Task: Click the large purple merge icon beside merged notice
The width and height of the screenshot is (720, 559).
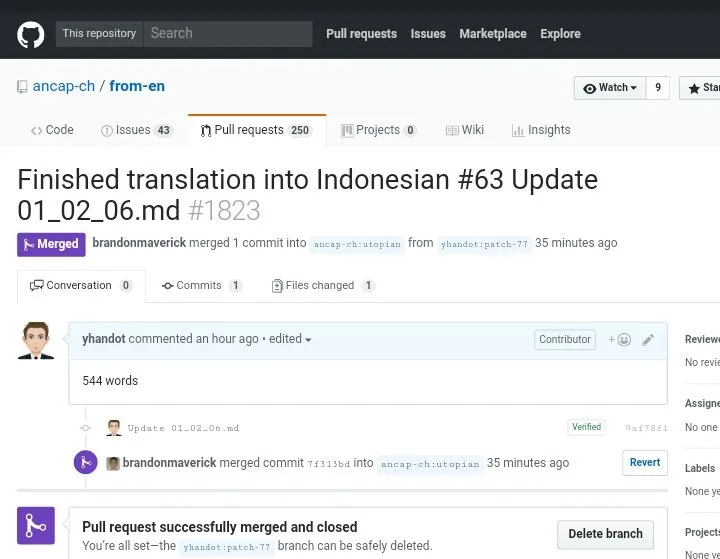Action: click(x=36, y=525)
